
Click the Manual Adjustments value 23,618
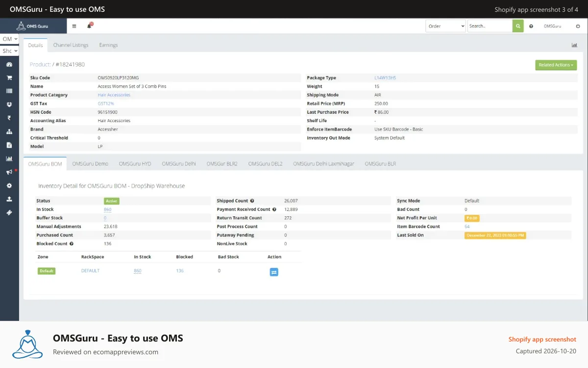coord(111,227)
